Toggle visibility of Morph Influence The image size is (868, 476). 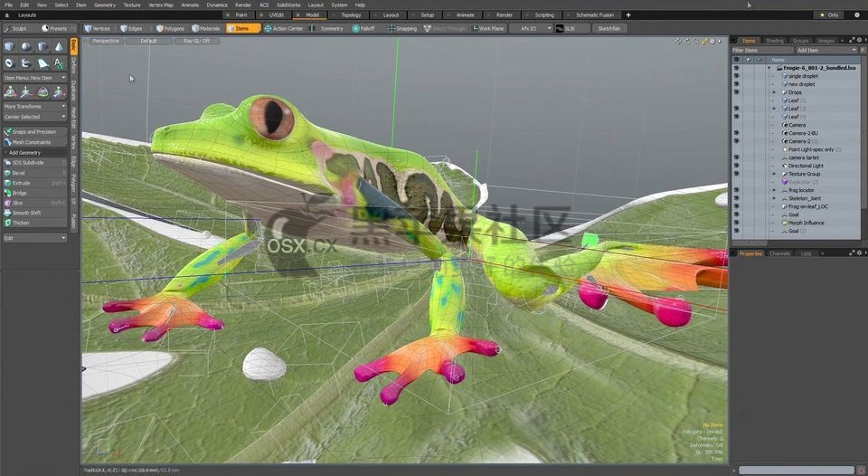[x=736, y=223]
